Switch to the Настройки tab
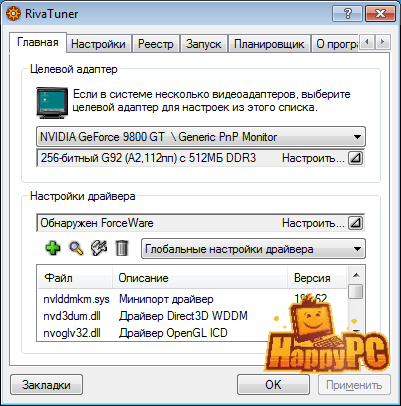 tap(98, 44)
